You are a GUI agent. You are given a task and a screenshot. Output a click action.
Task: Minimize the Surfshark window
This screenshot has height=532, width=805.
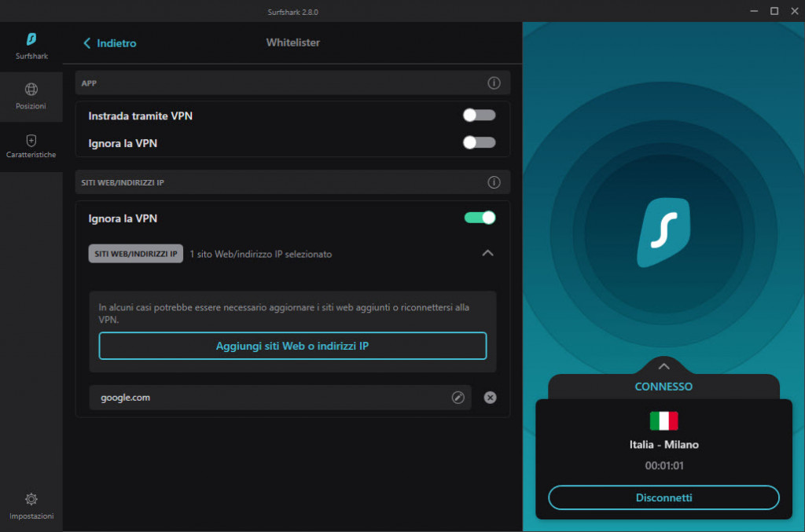pos(754,11)
